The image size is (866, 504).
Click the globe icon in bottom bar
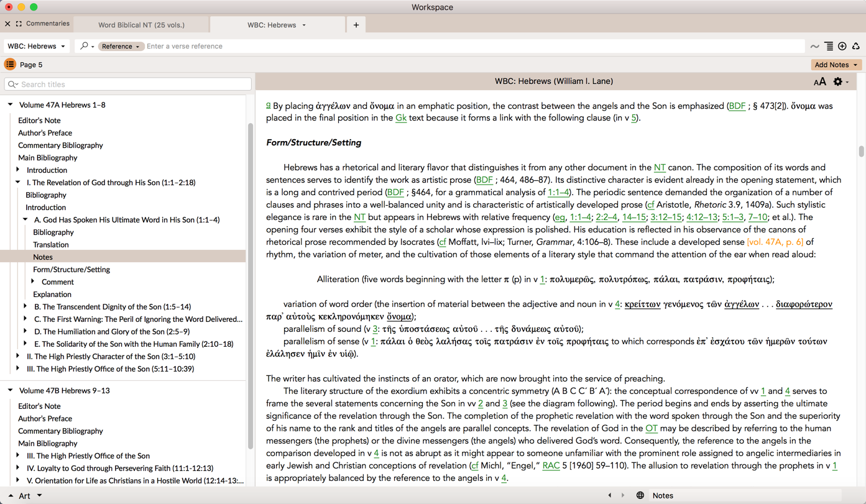(x=640, y=495)
